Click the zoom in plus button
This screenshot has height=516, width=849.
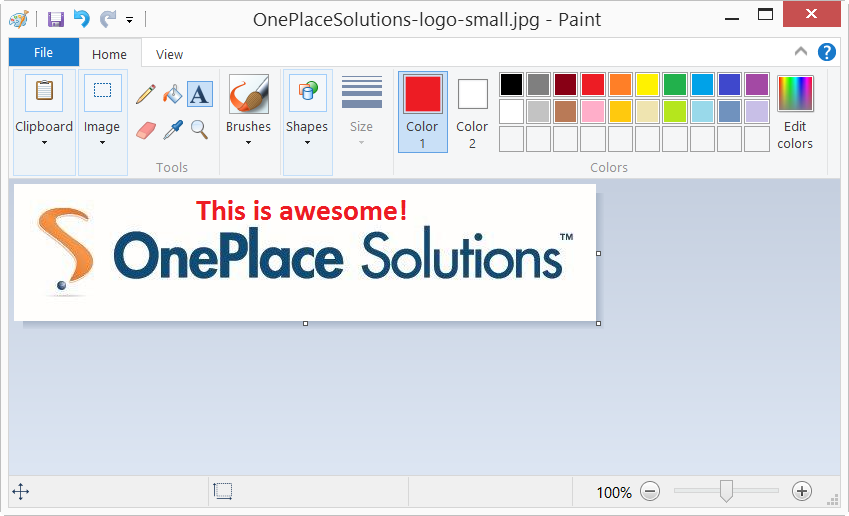[802, 491]
